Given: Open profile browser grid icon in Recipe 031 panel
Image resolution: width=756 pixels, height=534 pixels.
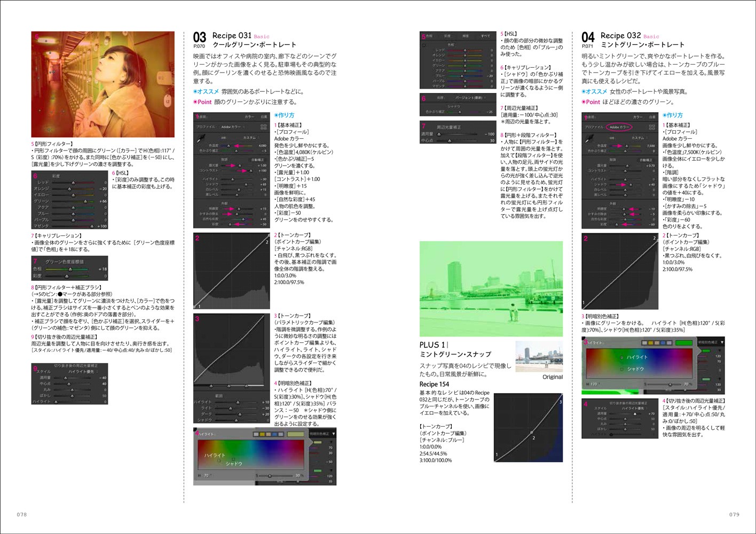Looking at the screenshot, I should coord(263,127).
